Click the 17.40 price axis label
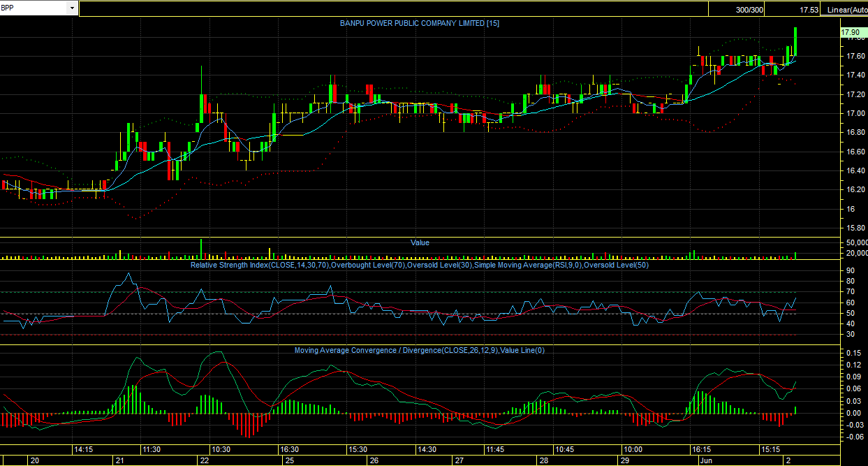The image size is (868, 466). click(x=855, y=75)
